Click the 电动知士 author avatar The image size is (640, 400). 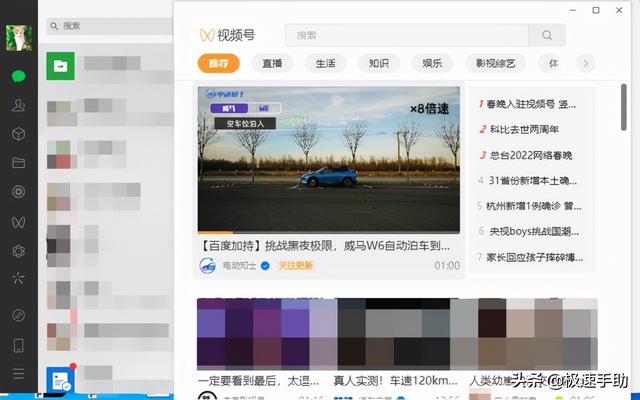207,266
